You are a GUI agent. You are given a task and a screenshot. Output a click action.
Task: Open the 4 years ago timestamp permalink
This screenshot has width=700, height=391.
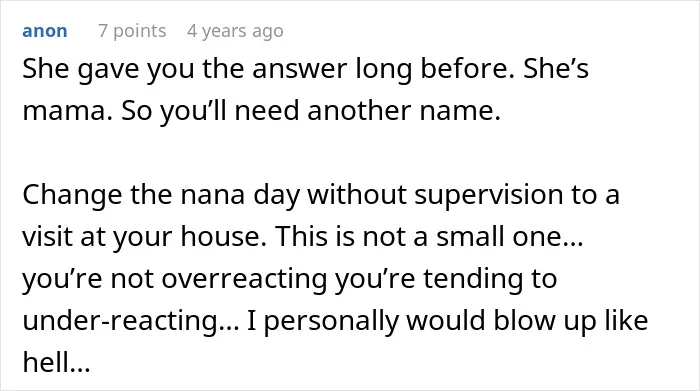click(235, 31)
